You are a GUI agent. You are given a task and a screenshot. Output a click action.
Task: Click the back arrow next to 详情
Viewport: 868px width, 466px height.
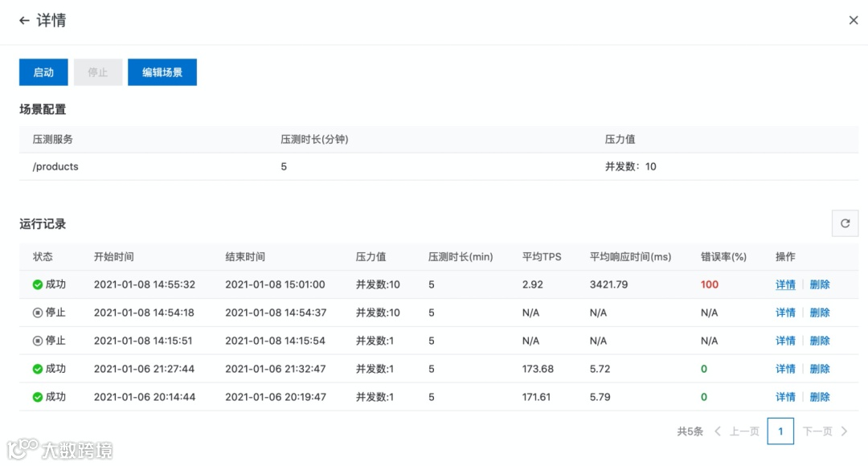24,20
